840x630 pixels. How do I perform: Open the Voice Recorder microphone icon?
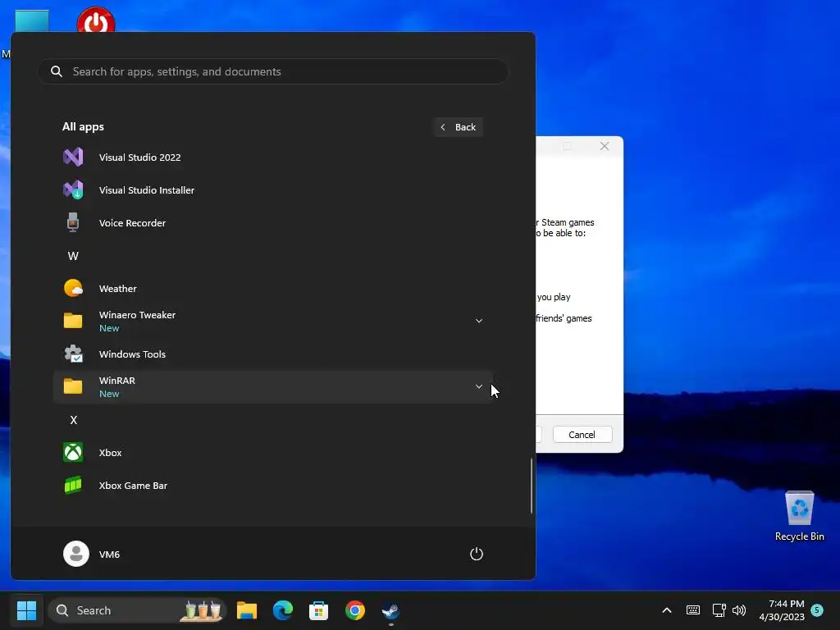click(73, 222)
